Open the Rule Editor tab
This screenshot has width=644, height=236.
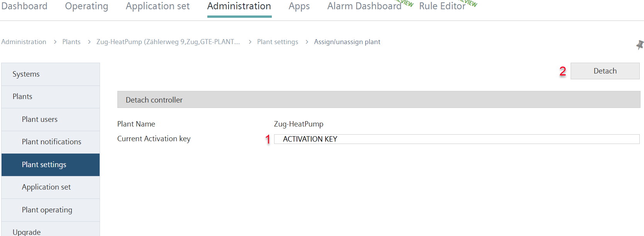click(442, 6)
